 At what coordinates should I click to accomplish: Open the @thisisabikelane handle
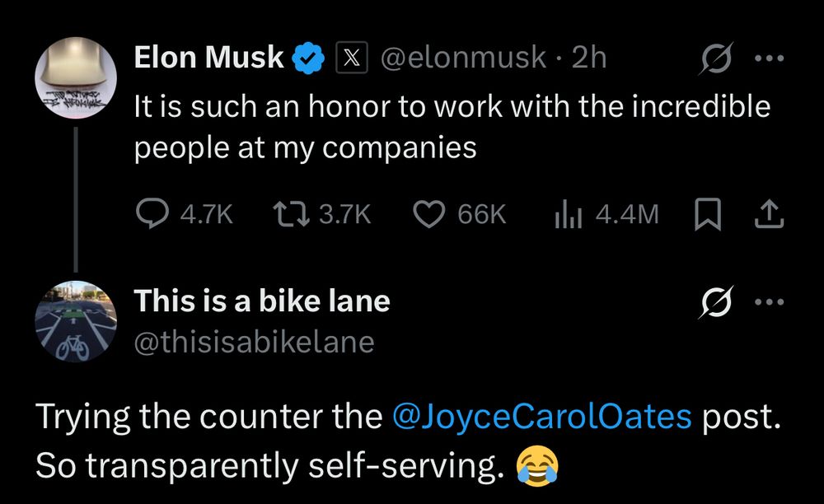tap(254, 341)
